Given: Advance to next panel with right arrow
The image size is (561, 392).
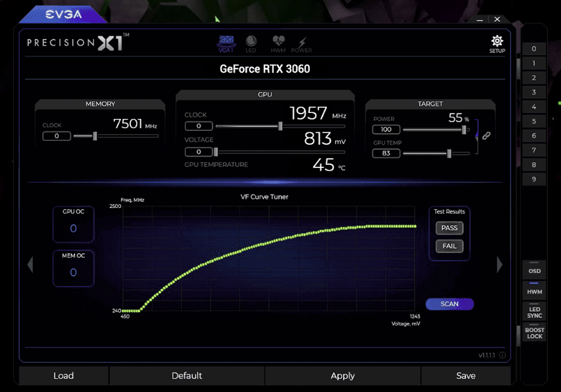Looking at the screenshot, I should click(x=500, y=264).
